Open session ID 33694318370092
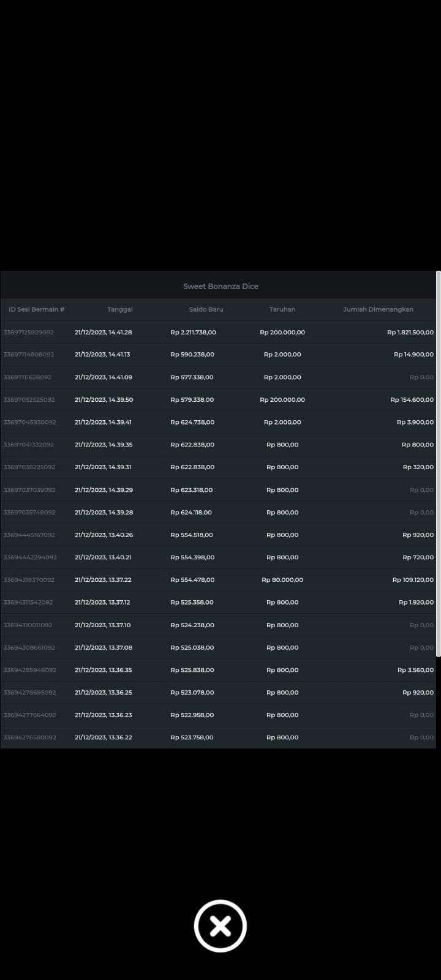 pyautogui.click(x=29, y=579)
